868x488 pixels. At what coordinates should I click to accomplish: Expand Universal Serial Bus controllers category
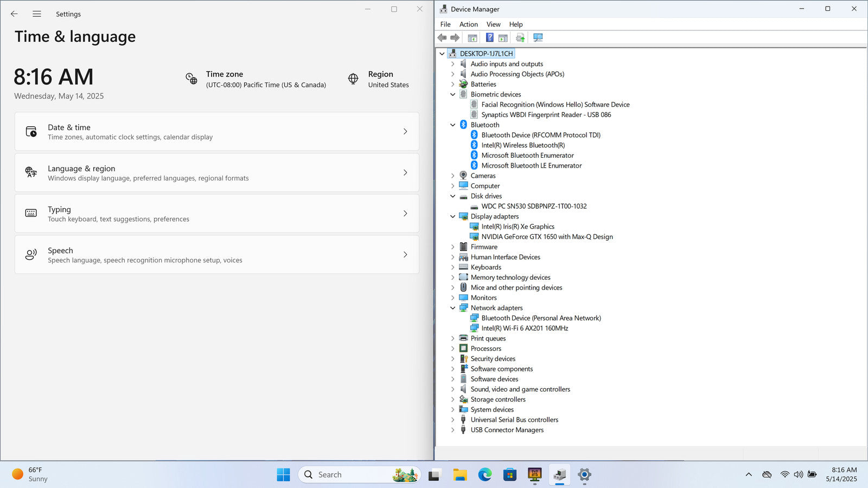pyautogui.click(x=453, y=420)
